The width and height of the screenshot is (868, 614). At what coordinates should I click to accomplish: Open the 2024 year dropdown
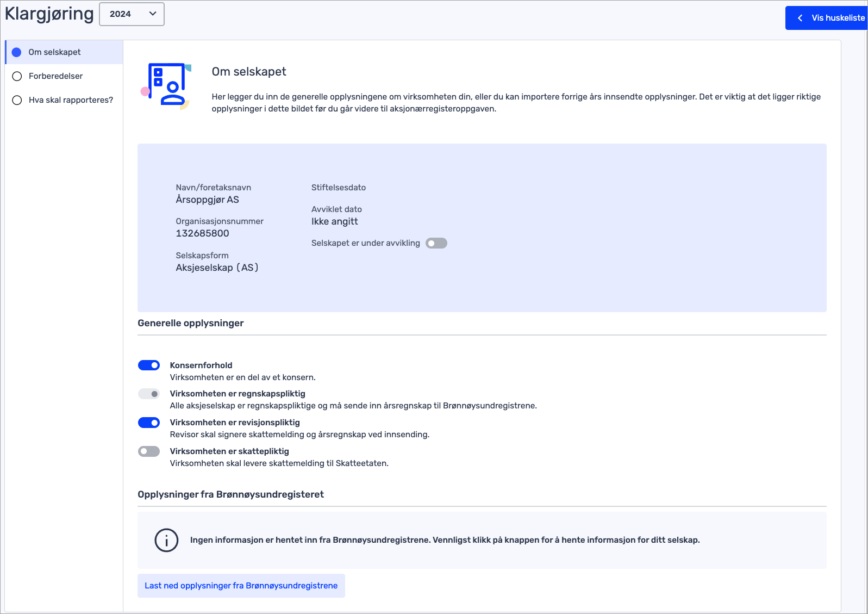pos(132,14)
